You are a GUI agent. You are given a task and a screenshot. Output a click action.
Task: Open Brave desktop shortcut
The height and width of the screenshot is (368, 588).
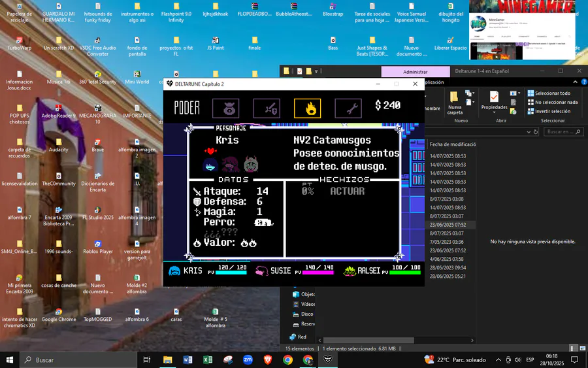click(97, 145)
